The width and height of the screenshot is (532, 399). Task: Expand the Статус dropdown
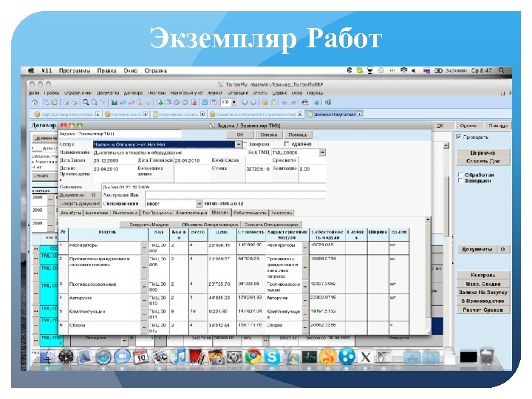click(239, 145)
